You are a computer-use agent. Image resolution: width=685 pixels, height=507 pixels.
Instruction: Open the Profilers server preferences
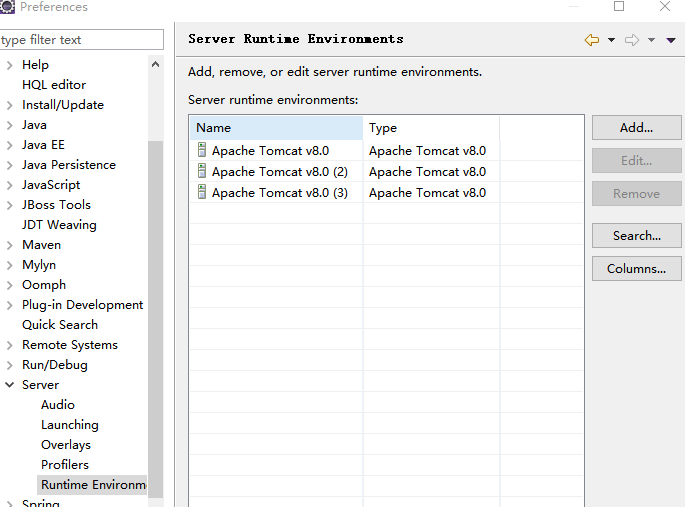65,465
